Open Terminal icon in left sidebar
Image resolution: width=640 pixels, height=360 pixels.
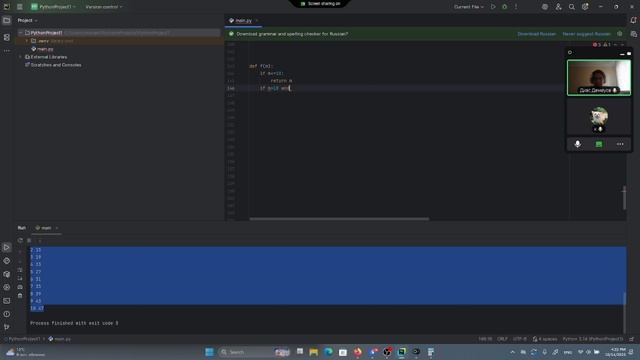7,301
